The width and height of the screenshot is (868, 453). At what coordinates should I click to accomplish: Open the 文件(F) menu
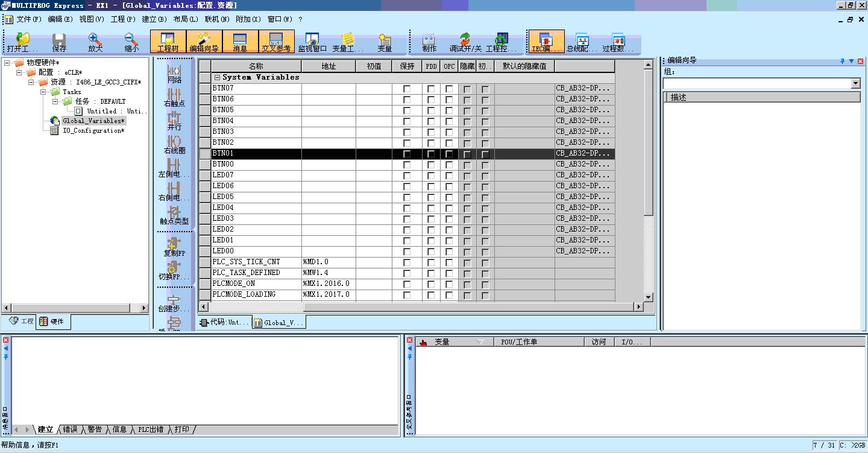click(29, 19)
